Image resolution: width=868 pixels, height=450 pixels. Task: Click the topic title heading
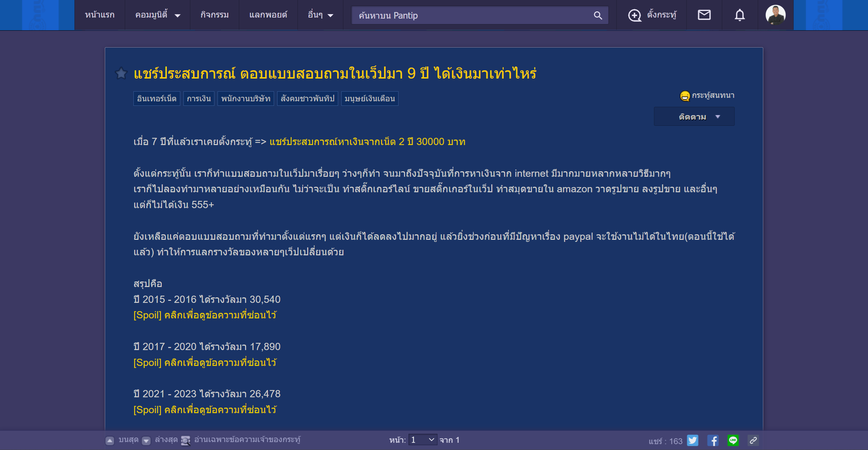(x=335, y=73)
